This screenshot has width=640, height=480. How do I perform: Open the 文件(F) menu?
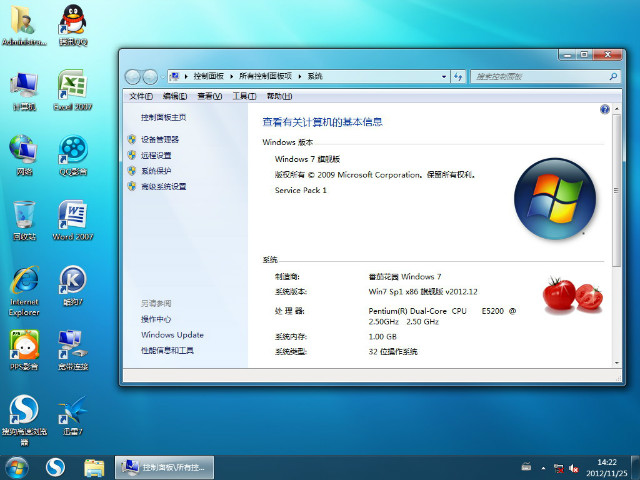141,96
